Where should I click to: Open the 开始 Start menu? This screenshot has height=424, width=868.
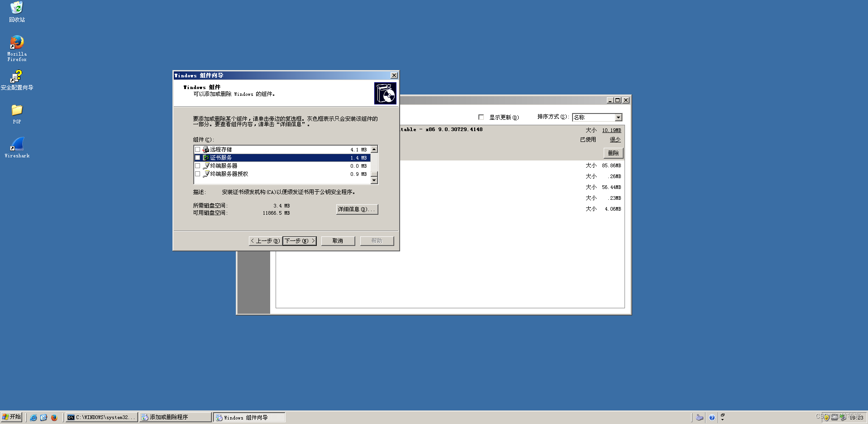11,417
